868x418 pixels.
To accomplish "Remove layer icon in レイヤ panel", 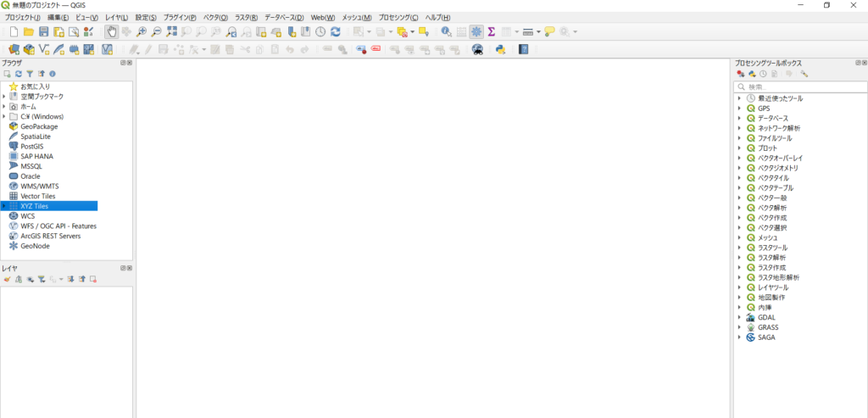I will [93, 279].
